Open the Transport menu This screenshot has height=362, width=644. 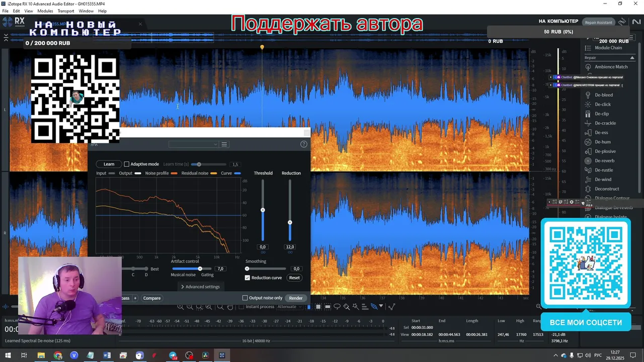66,11
